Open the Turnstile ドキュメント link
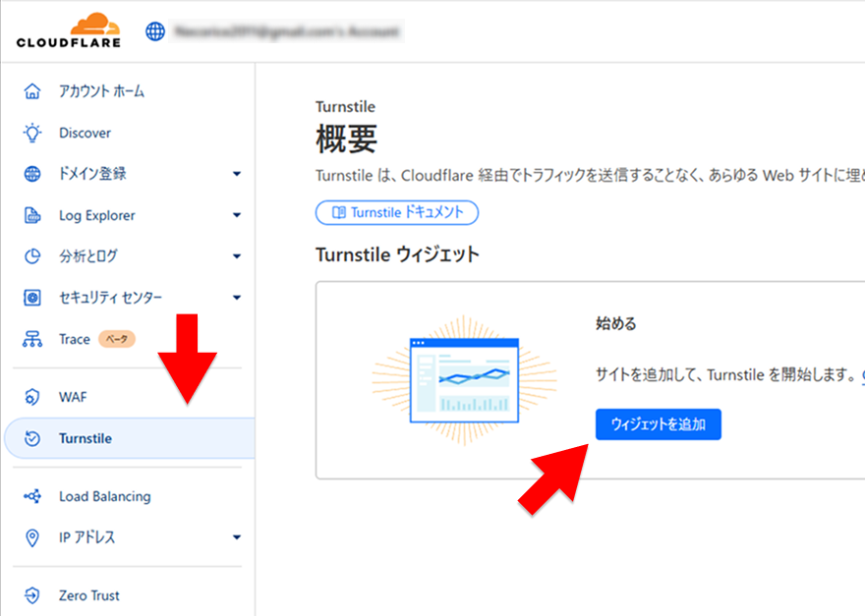Image resolution: width=865 pixels, height=616 pixels. point(396,212)
